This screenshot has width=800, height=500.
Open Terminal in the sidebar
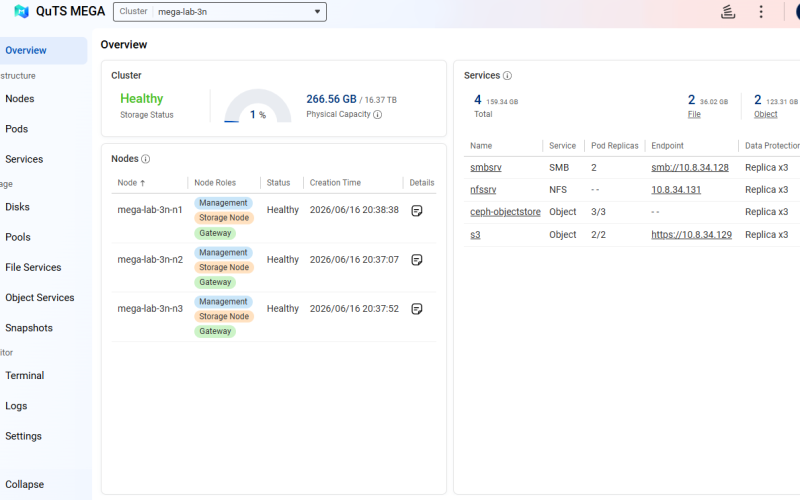point(24,375)
